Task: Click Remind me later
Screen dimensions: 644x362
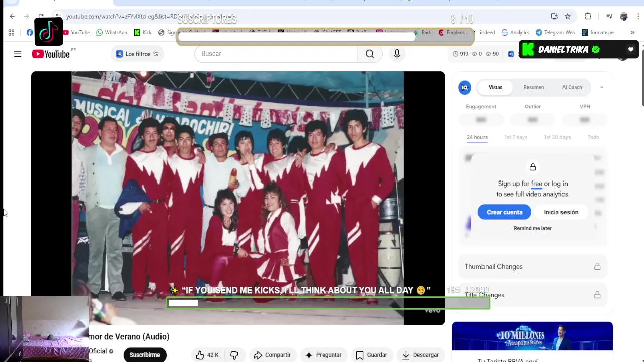Action: 533,228
